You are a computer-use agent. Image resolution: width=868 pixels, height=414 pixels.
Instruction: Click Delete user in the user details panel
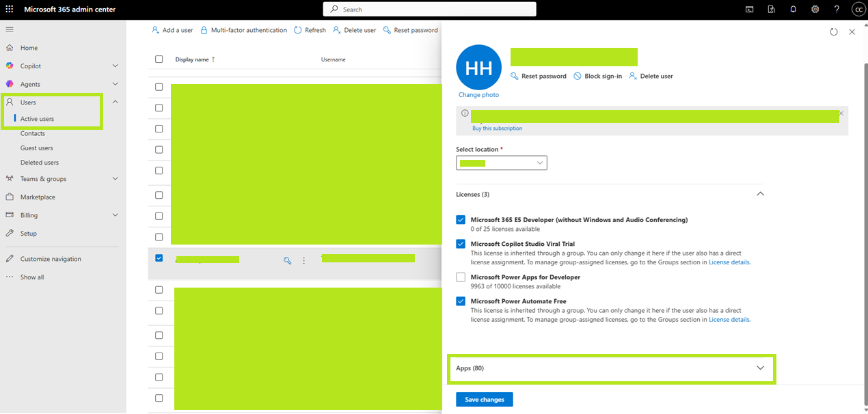click(x=651, y=76)
